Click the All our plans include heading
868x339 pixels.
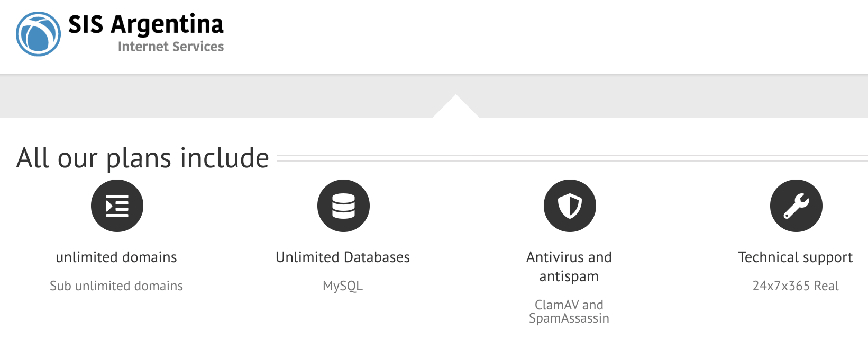pyautogui.click(x=143, y=158)
